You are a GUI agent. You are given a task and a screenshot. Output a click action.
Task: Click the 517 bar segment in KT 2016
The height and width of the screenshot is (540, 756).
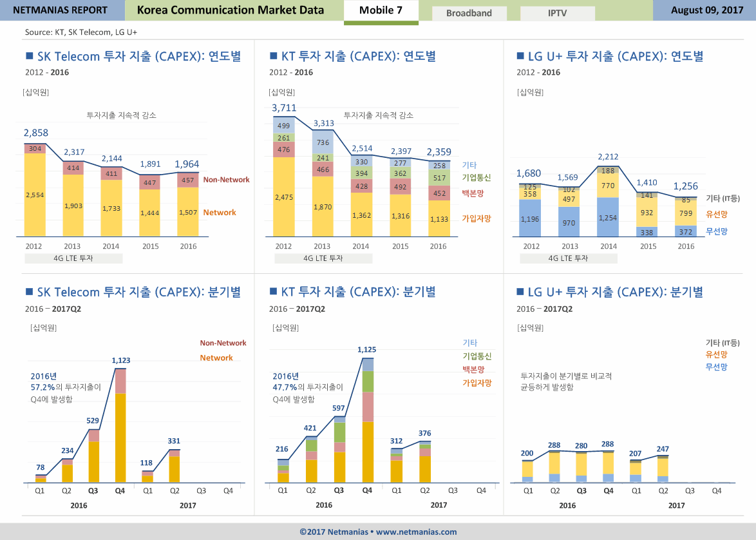(440, 178)
